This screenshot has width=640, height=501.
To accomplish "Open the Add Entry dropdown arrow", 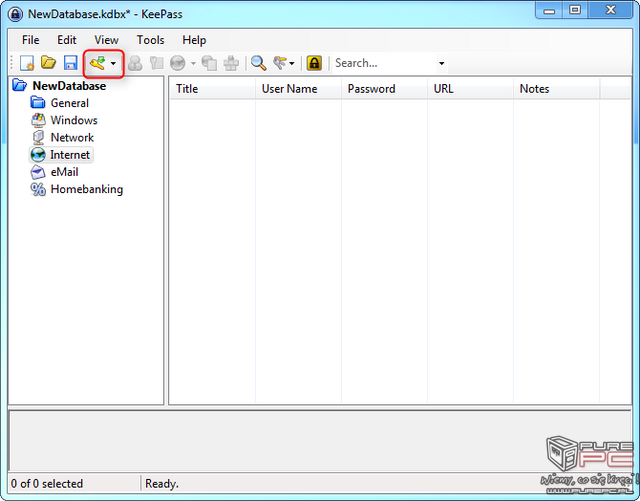I will (x=113, y=63).
